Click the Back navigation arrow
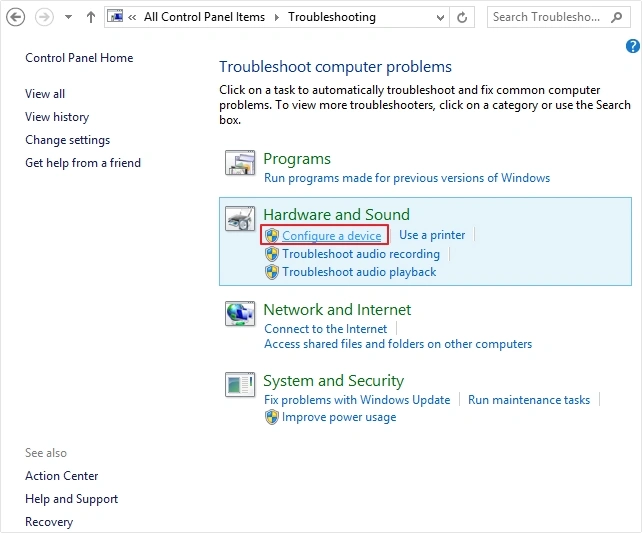 tap(16, 17)
